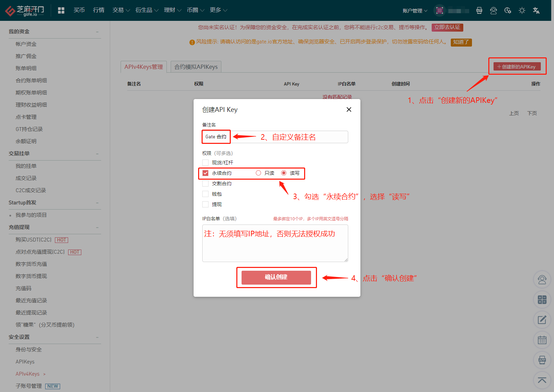Click the gate.io logo

[x=25, y=10]
